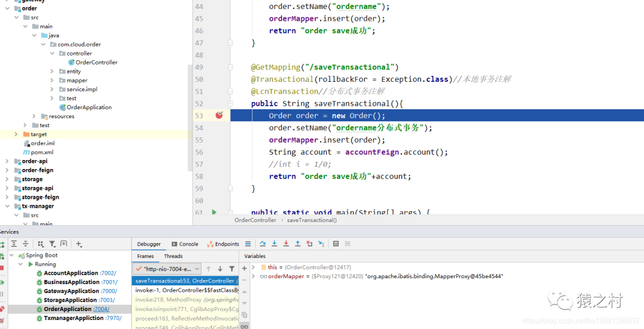The width and height of the screenshot is (644, 329).
Task: Click the Mute Breakpoints icon in Services sidebar
Action: (2, 320)
